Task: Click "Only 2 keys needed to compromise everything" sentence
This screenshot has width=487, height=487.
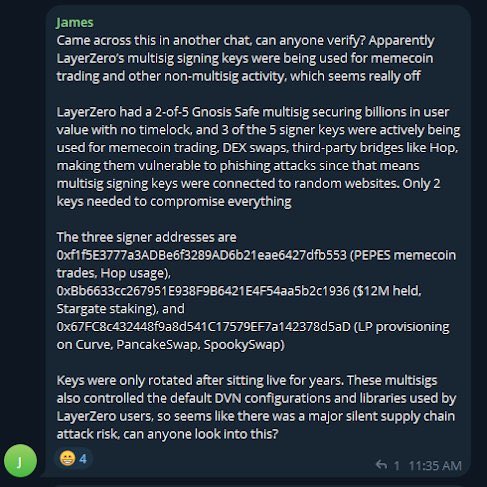Action: click(x=248, y=193)
